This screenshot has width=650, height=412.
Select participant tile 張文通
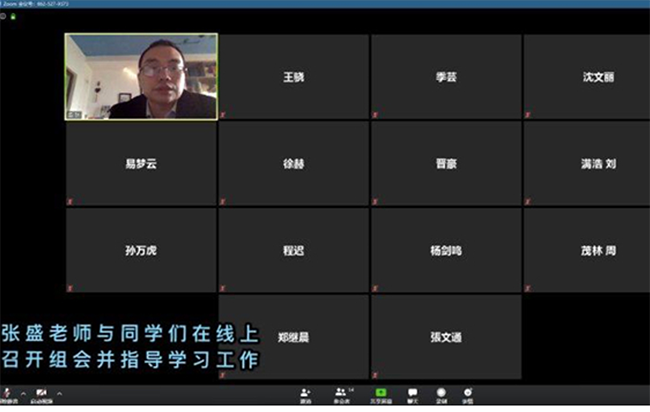(x=446, y=338)
